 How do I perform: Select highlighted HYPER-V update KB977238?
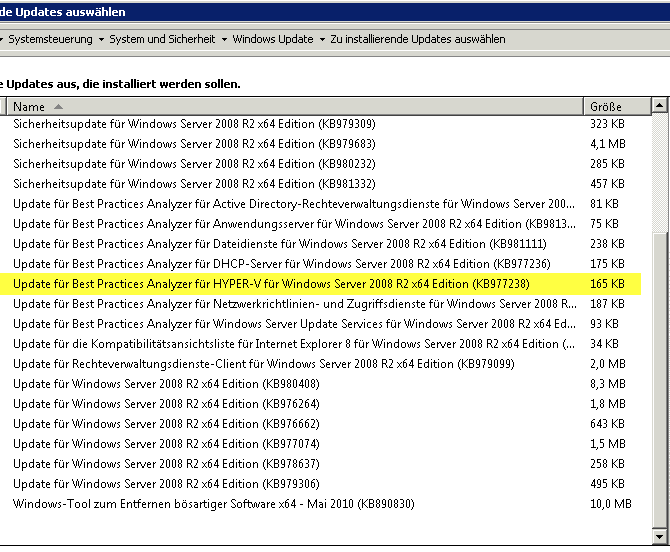click(x=320, y=284)
